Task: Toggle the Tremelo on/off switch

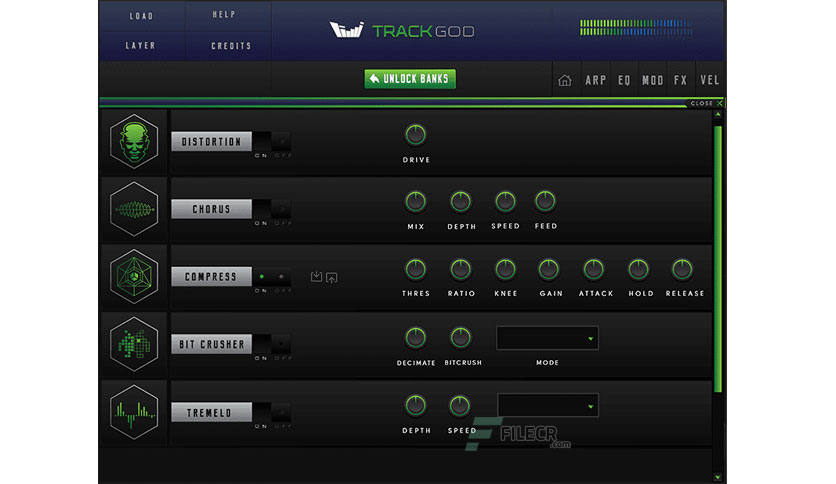Action: 272,412
